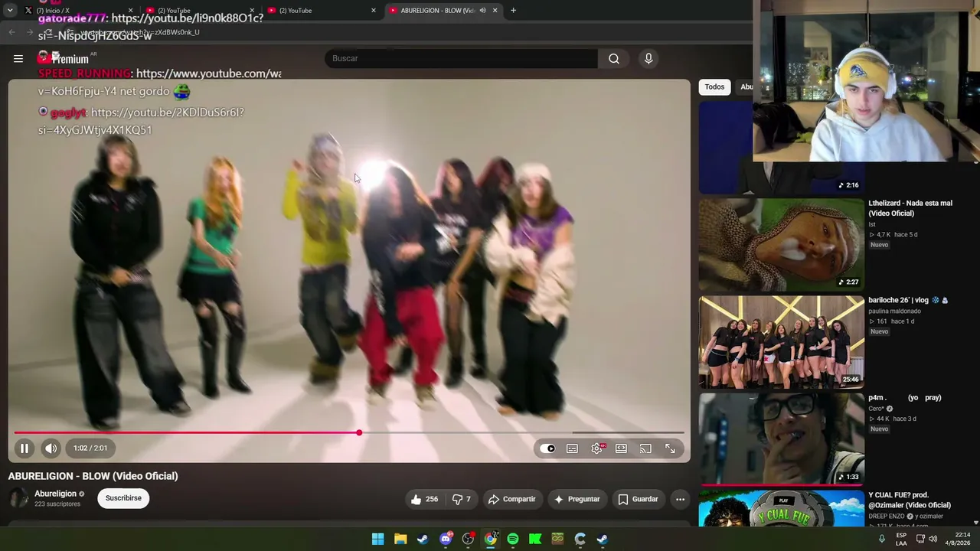Screen dimensions: 980x551
Task: Mute the video volume
Action: (51, 448)
